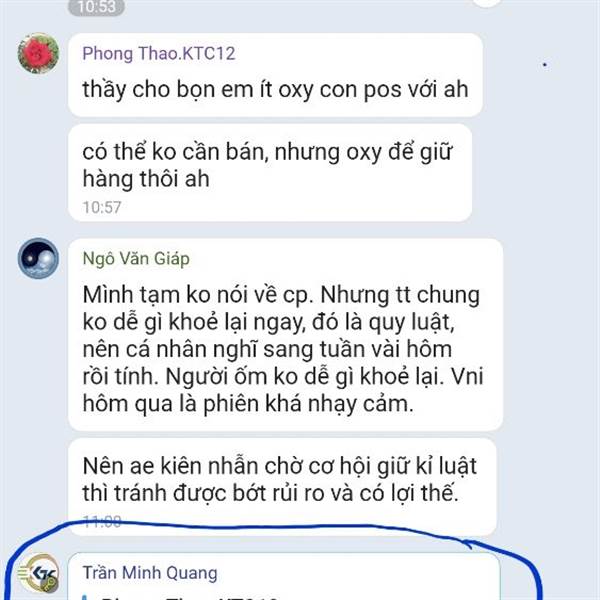Viewport: 600px width, 600px height.
Task: Tap the partially visible round button at top right
Action: [x=487, y=2]
